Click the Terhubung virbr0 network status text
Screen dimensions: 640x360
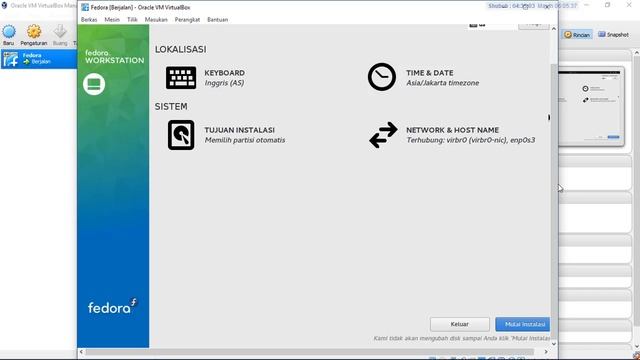[471, 140]
